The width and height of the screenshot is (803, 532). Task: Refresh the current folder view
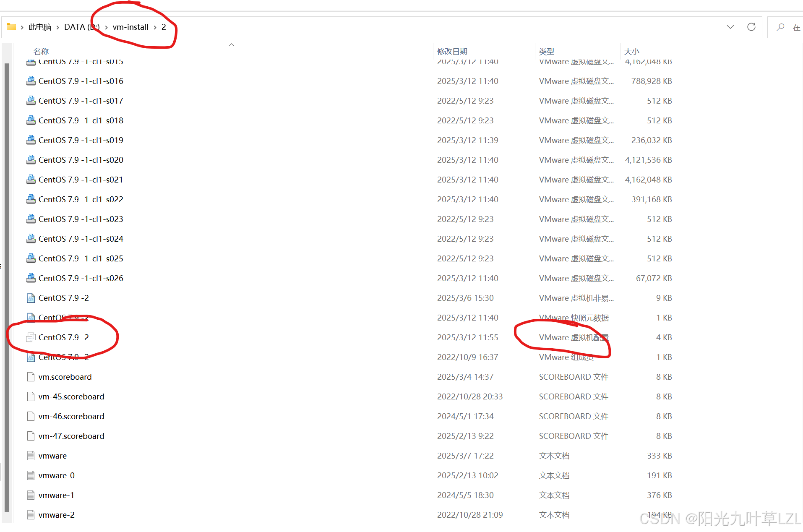[751, 27]
